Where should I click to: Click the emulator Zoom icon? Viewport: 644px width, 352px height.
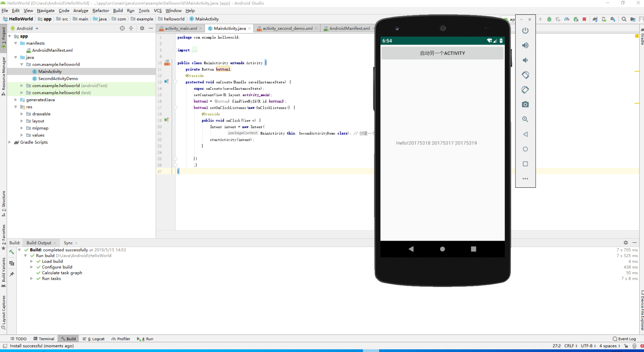coord(525,119)
